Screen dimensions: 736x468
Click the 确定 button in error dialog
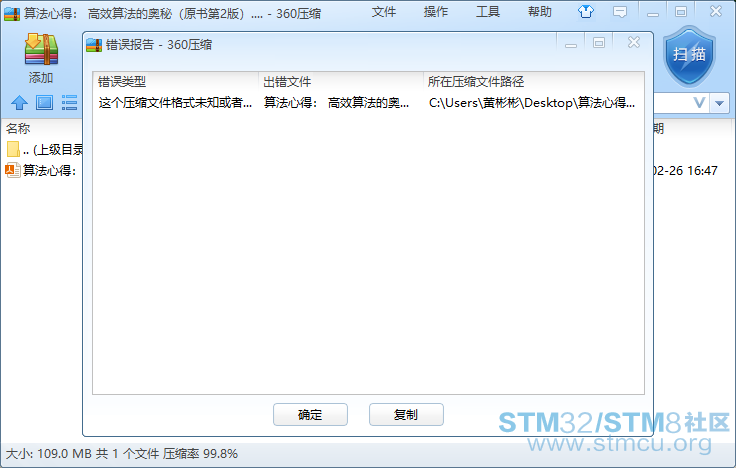coord(310,414)
